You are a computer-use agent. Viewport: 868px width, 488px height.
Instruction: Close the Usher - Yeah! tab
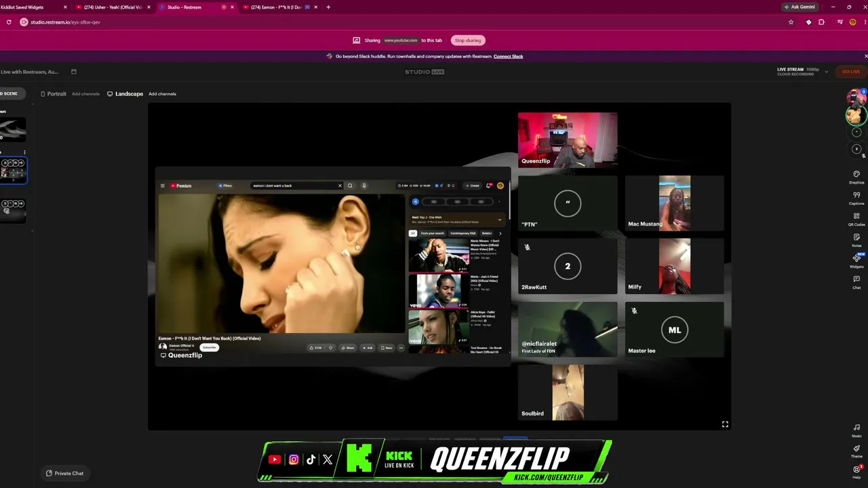149,7
